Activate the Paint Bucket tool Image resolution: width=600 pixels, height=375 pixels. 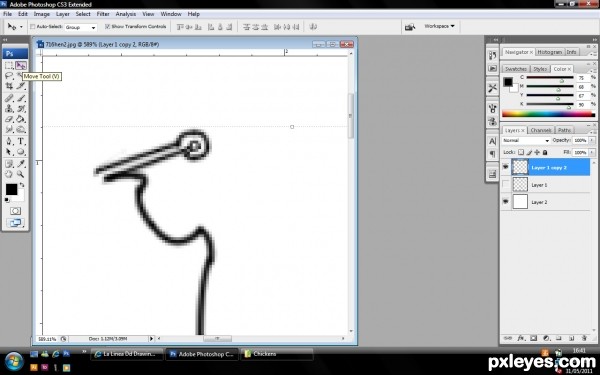point(21,119)
